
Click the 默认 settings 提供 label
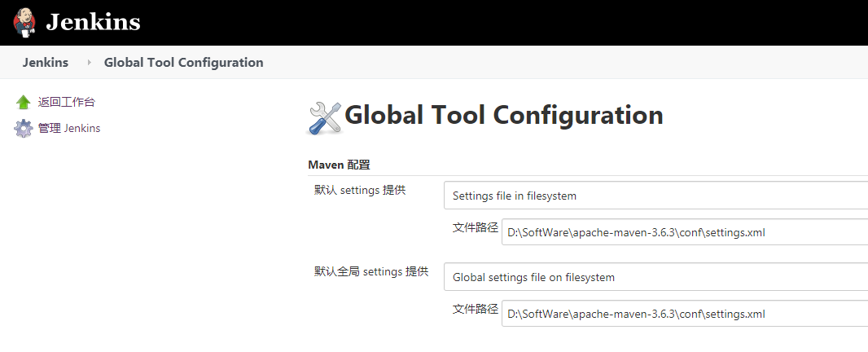[360, 191]
